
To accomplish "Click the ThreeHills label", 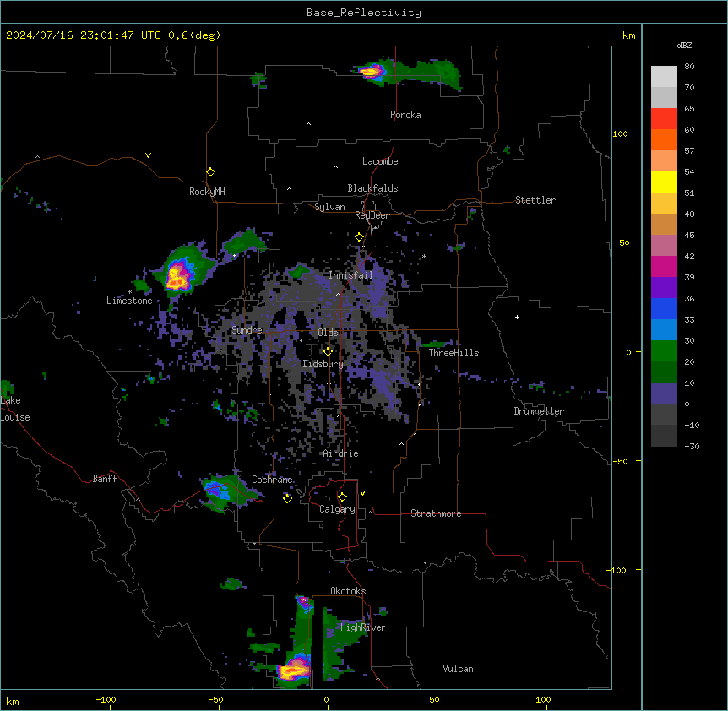I will click(x=454, y=353).
